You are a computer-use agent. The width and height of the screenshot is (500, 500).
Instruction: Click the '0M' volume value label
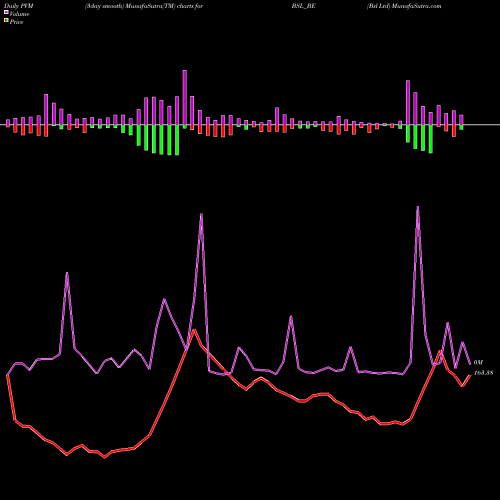click(x=478, y=362)
